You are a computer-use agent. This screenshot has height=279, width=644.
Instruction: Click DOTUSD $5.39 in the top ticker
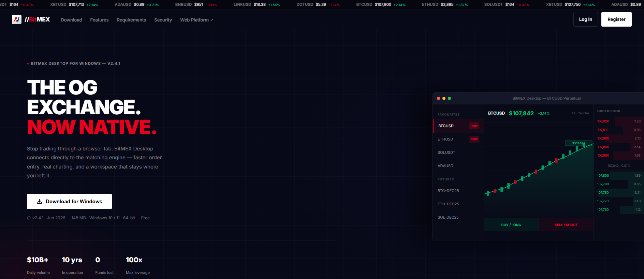pyautogui.click(x=318, y=5)
